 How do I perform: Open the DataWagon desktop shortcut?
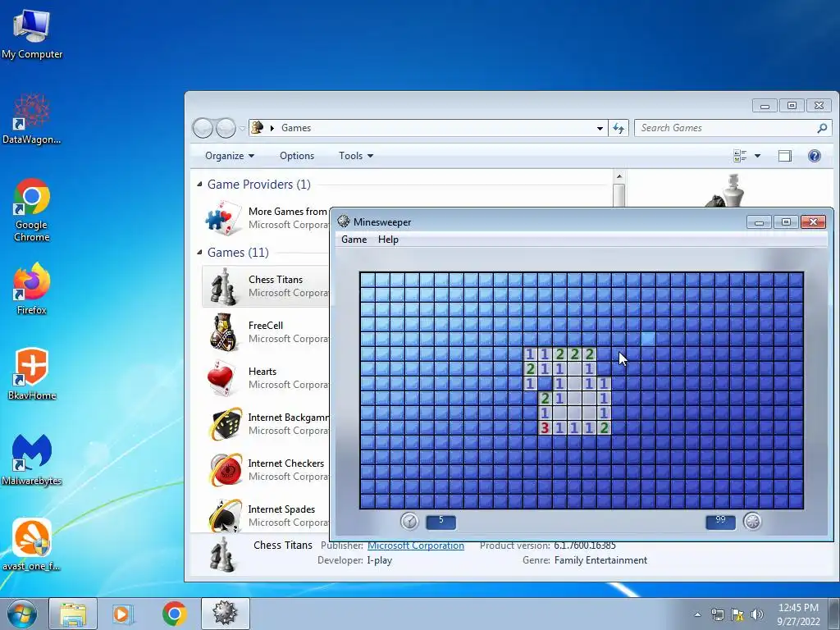tap(32, 112)
